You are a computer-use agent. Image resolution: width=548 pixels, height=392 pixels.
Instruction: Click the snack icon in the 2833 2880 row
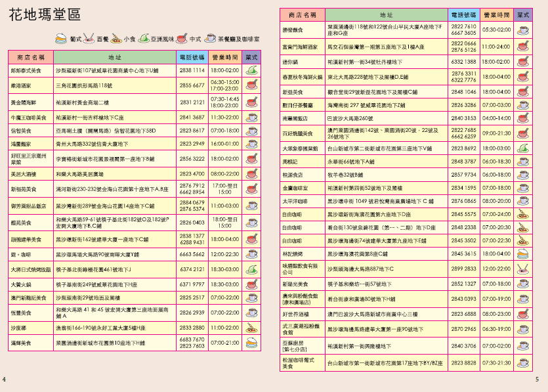251,328
